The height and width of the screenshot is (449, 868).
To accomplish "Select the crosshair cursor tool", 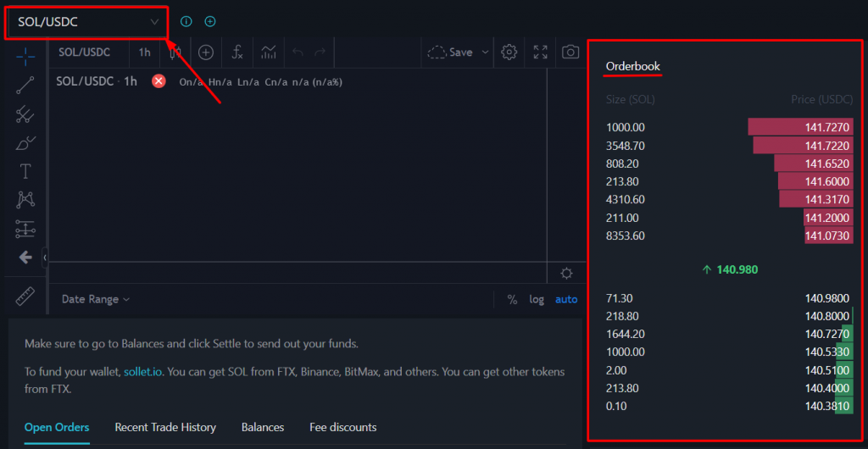I will click(25, 56).
